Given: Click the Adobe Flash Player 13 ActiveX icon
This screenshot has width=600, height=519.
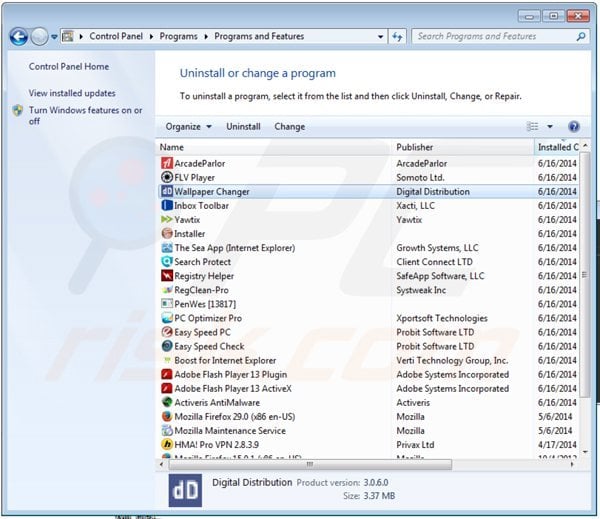Looking at the screenshot, I should pos(167,388).
